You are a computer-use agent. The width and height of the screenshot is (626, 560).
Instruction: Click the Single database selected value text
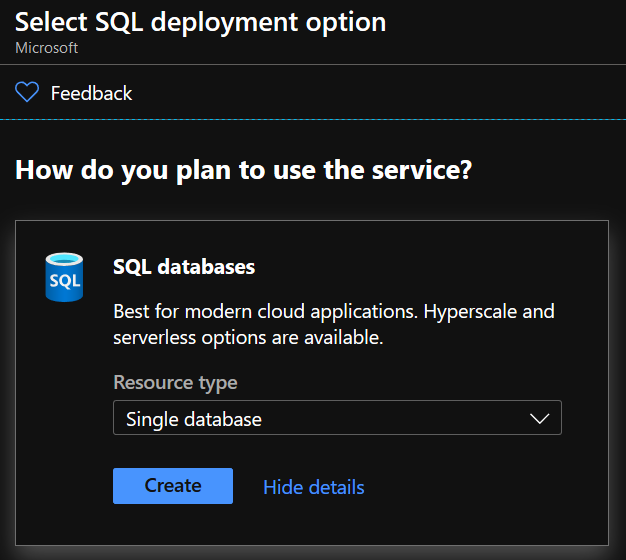tap(194, 420)
